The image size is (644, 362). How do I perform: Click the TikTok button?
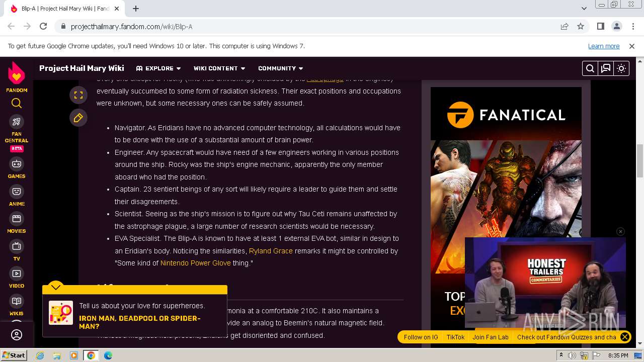455,337
